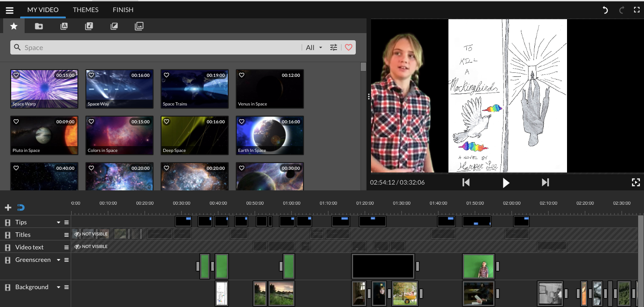Select the Space Trains thumbnail
This screenshot has height=307, width=644.
coord(195,89)
